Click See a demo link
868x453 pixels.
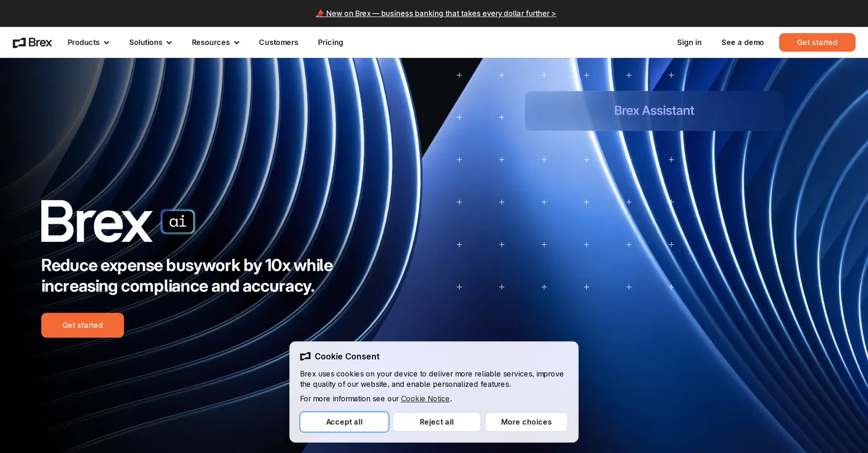[742, 42]
